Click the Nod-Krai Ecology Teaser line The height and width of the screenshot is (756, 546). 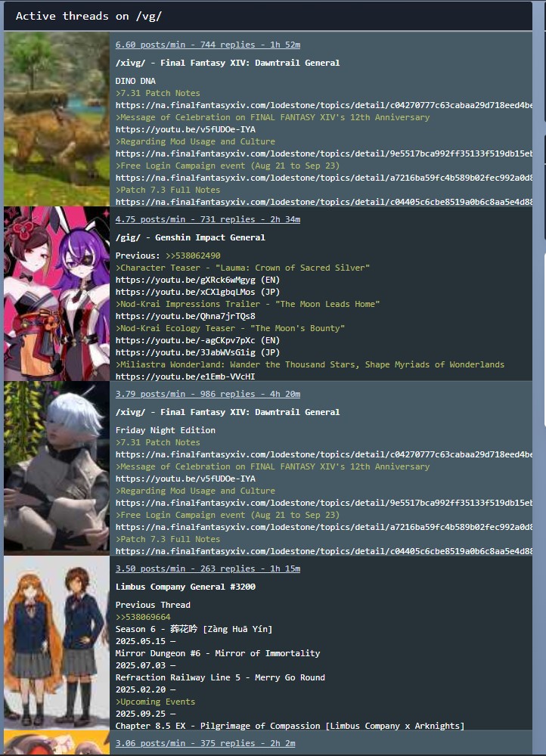click(x=230, y=328)
